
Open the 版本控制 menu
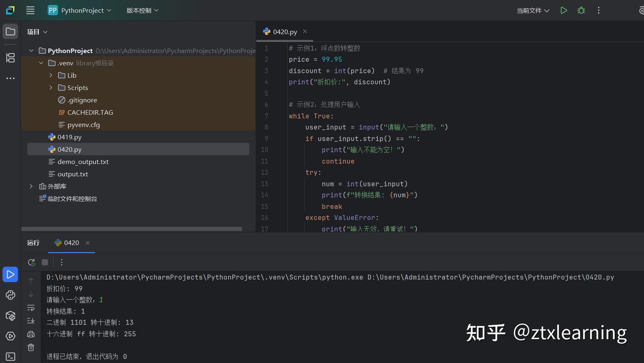(142, 10)
